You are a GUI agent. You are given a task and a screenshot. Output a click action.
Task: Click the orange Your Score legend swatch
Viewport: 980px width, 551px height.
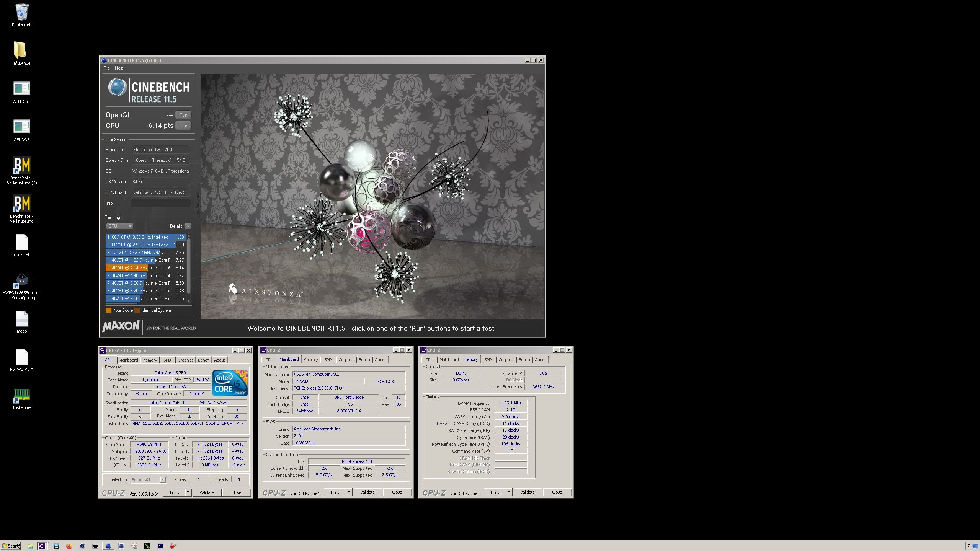coord(108,310)
